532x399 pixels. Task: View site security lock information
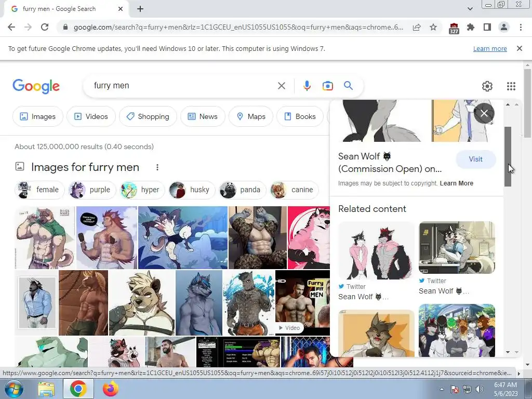click(x=65, y=27)
